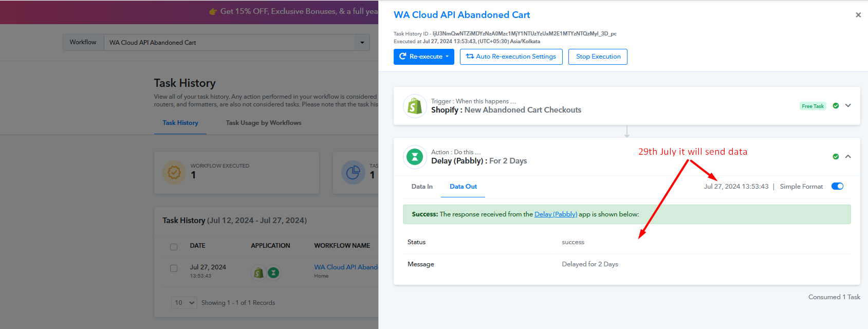868x329 pixels.
Task: Click the Stop Execution button
Action: point(598,57)
